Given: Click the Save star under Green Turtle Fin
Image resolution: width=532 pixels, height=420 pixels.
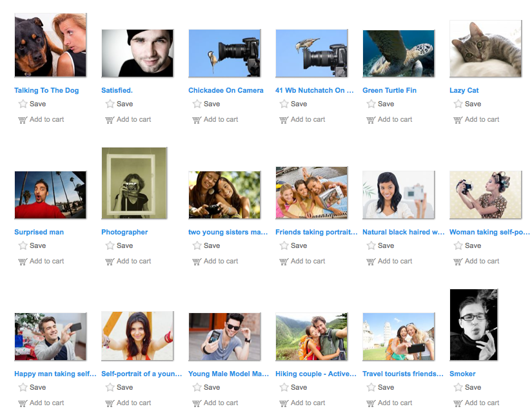Looking at the screenshot, I should click(x=371, y=104).
